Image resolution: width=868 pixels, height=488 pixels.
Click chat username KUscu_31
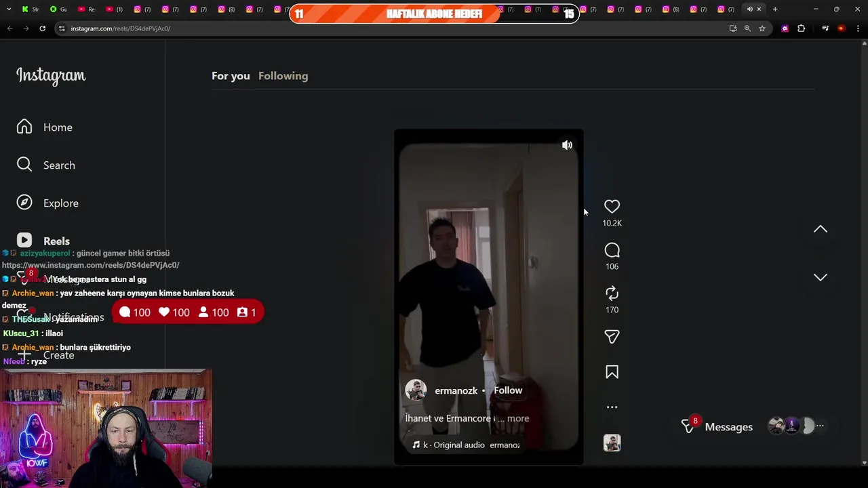click(22, 333)
